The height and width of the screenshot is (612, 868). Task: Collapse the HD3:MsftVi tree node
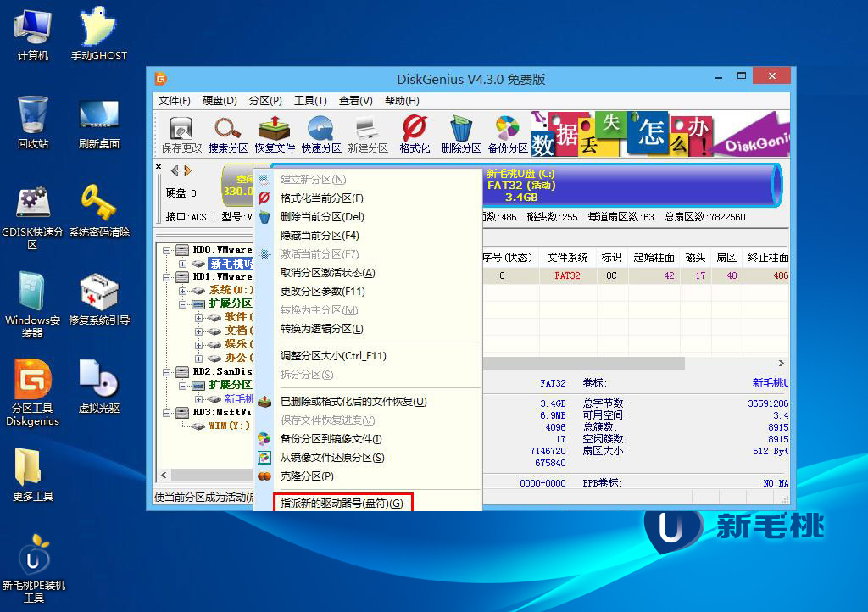[x=167, y=412]
